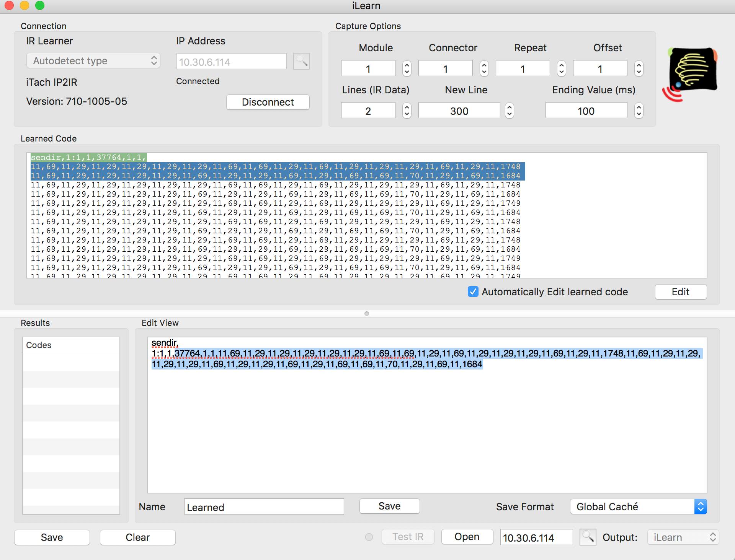
Task: Click the Offset stepper arrows
Action: point(639,69)
